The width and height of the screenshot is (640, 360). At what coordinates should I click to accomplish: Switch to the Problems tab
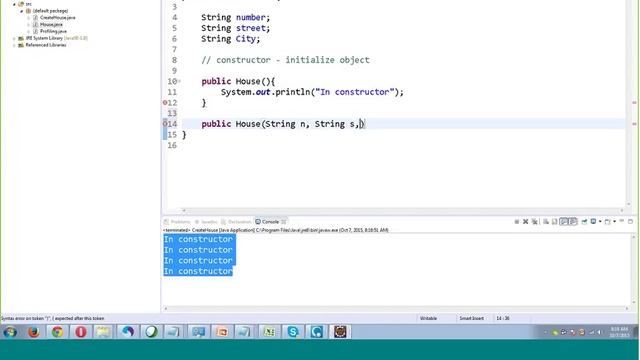tap(177, 222)
